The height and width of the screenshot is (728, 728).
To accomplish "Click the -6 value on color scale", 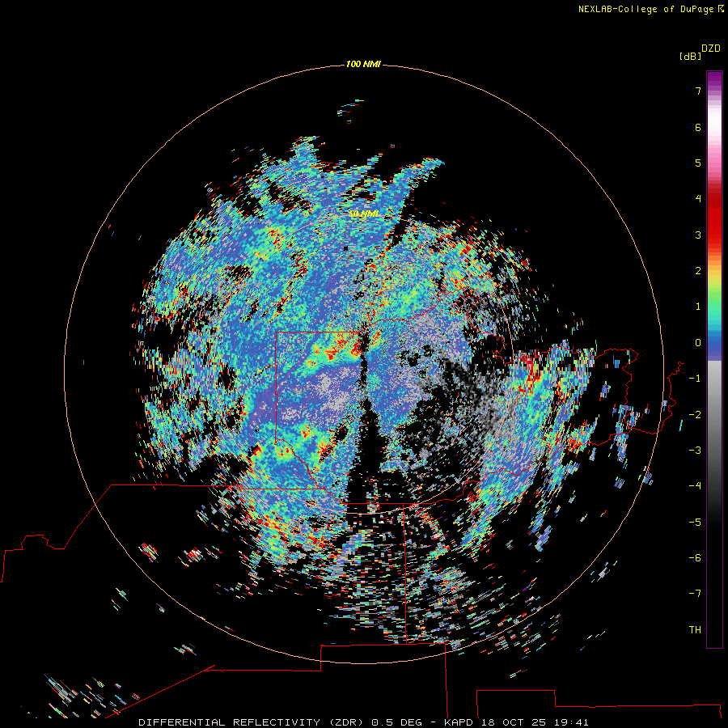I will click(695, 558).
